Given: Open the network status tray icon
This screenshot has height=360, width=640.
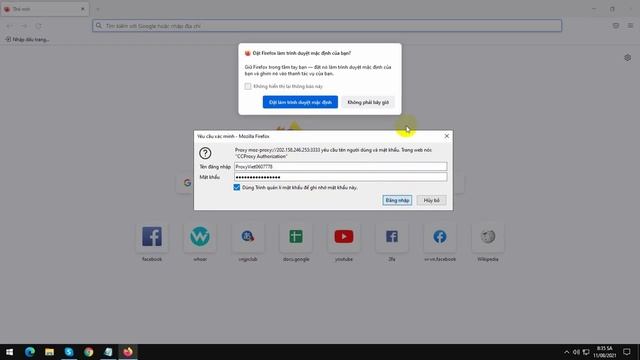Looking at the screenshot, I should pyautogui.click(x=586, y=352).
